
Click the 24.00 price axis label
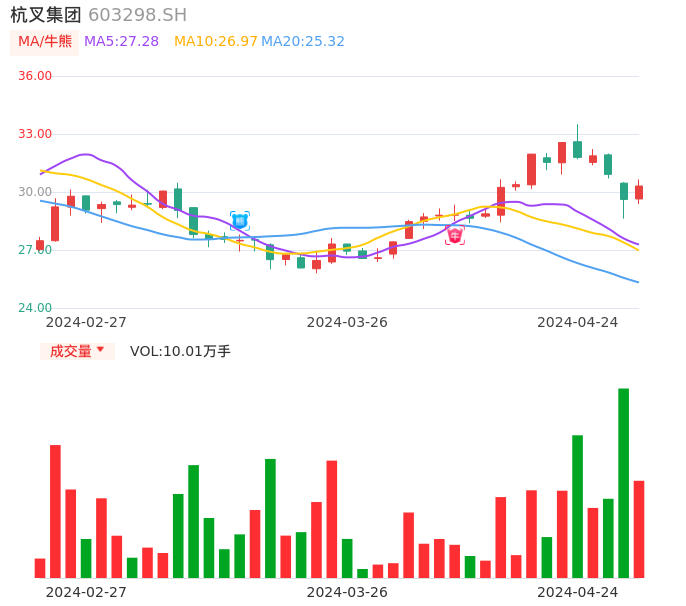[35, 308]
